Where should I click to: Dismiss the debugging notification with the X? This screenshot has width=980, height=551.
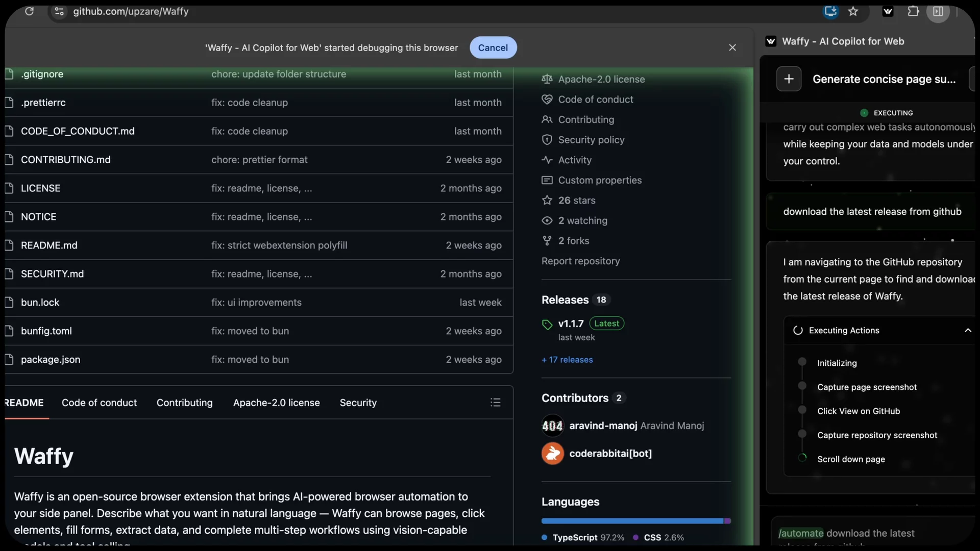click(732, 47)
